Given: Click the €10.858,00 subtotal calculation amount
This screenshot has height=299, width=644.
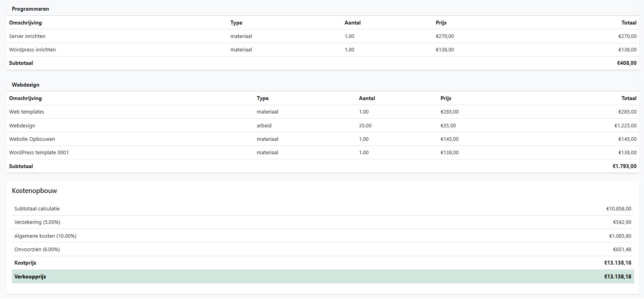Looking at the screenshot, I should (x=619, y=208).
